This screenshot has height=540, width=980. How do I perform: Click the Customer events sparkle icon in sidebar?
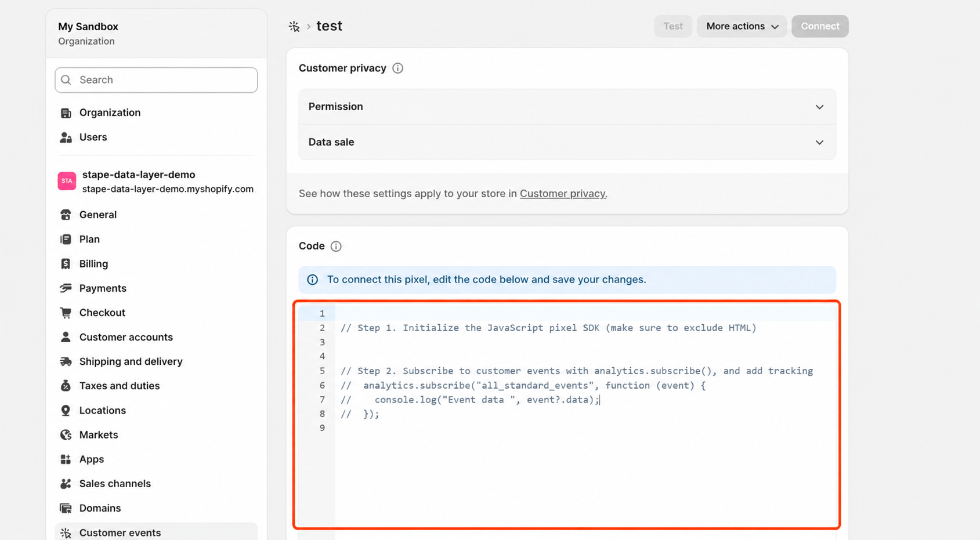(x=66, y=532)
